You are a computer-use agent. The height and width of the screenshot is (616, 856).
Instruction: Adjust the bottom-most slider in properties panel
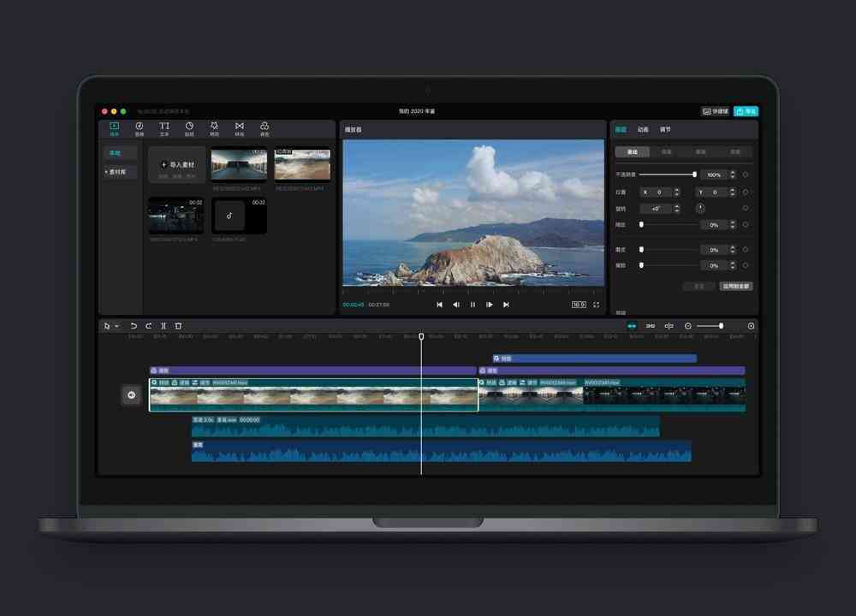coord(669,266)
